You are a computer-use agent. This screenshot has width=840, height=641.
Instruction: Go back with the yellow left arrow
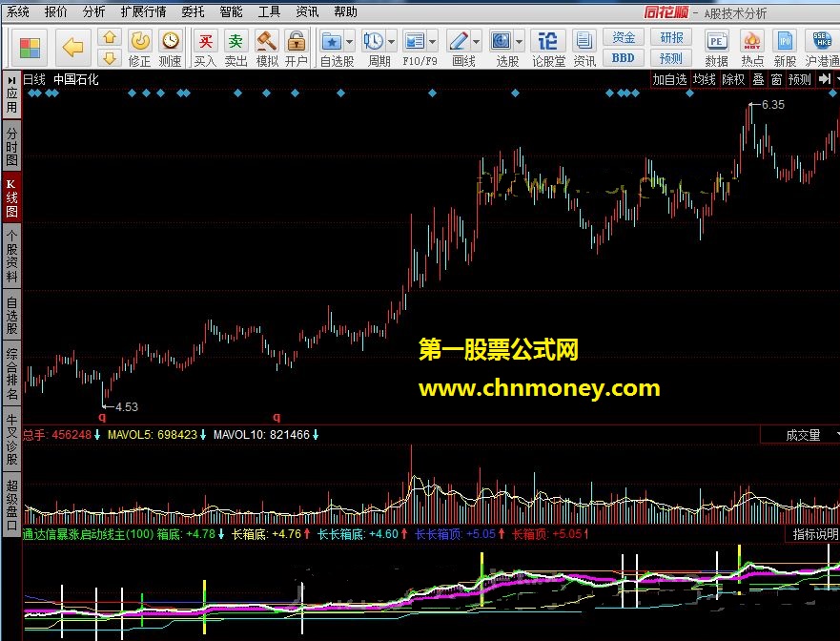[x=72, y=48]
